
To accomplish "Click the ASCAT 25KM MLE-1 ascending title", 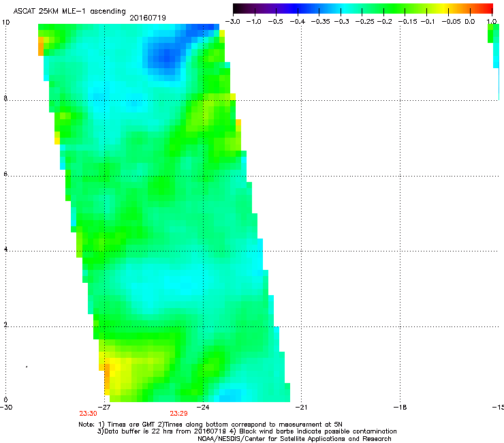I will pyautogui.click(x=69, y=11).
